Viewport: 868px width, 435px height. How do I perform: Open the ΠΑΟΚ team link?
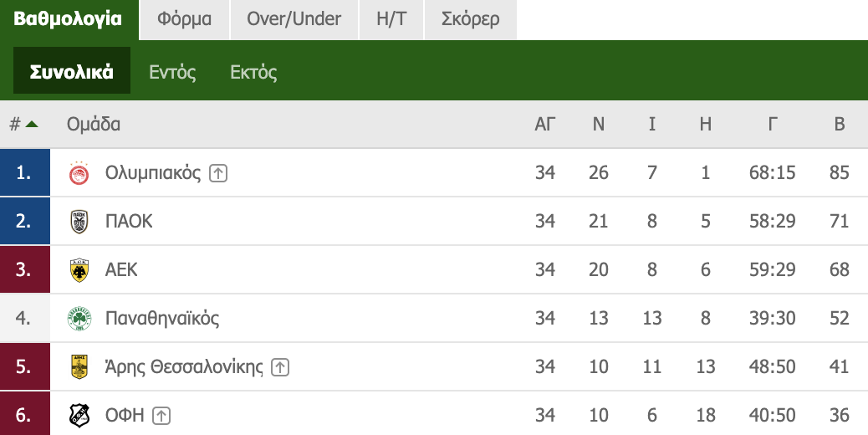point(129,222)
